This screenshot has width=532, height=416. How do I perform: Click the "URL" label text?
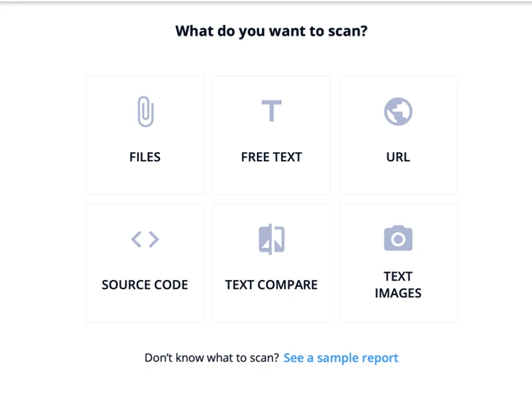click(x=397, y=157)
